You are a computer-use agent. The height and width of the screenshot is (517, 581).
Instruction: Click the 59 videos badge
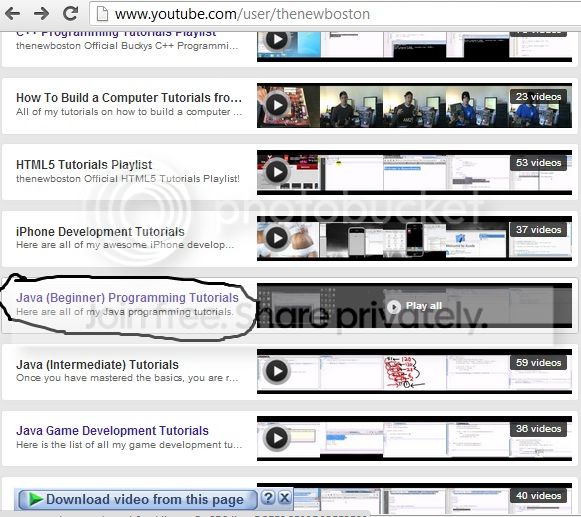[x=538, y=362]
